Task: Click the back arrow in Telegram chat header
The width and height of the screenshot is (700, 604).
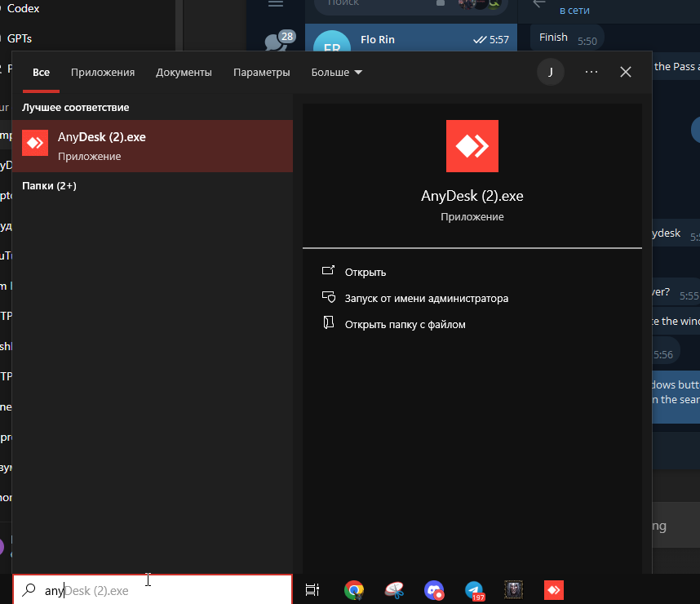Action: click(539, 3)
